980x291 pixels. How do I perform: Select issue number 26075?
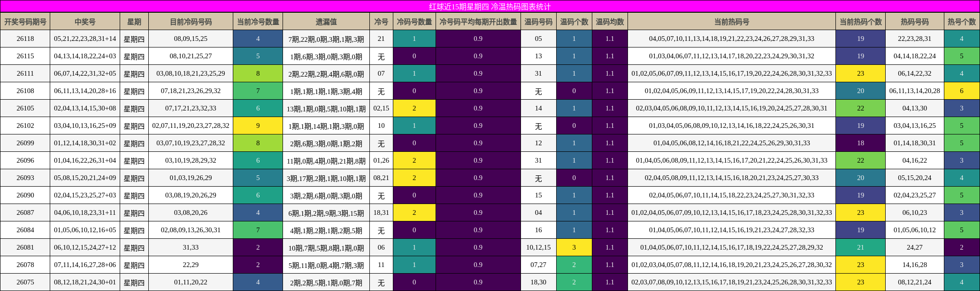coord(25,282)
